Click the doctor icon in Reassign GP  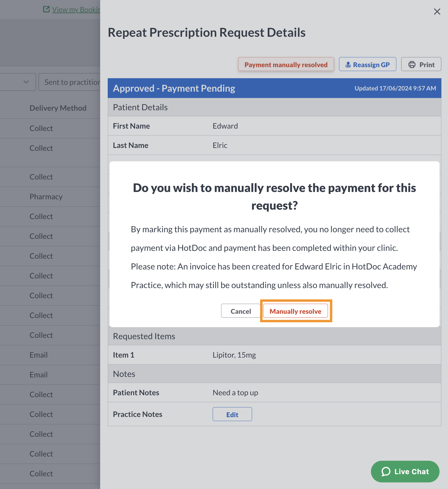tap(348, 65)
